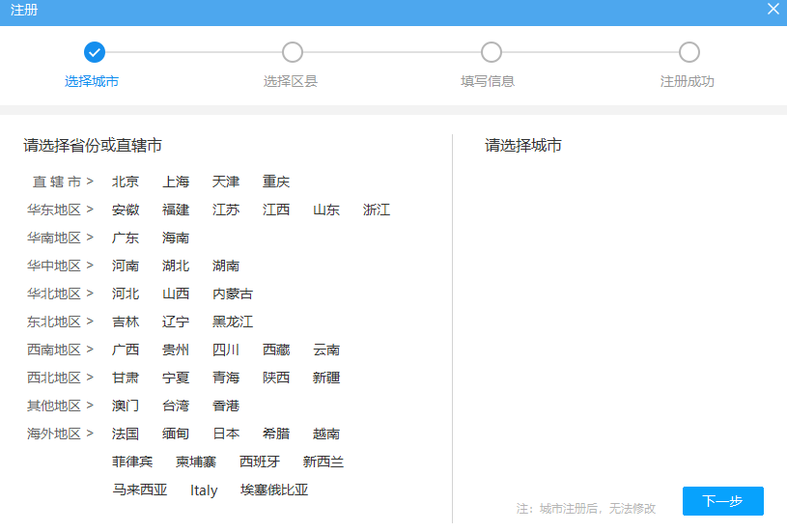Viewport: 787px width, 532px height.
Task: Expand the 华东地区 region row
Action: pos(60,210)
